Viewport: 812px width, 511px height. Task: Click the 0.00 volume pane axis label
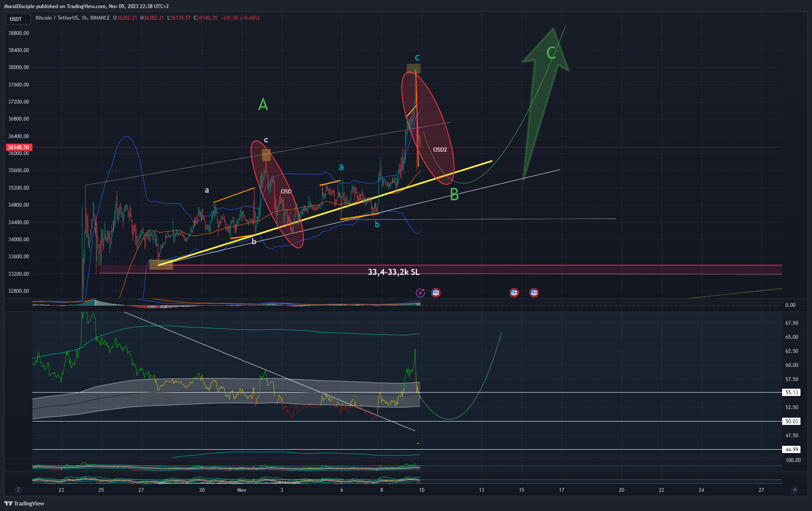tap(790, 305)
